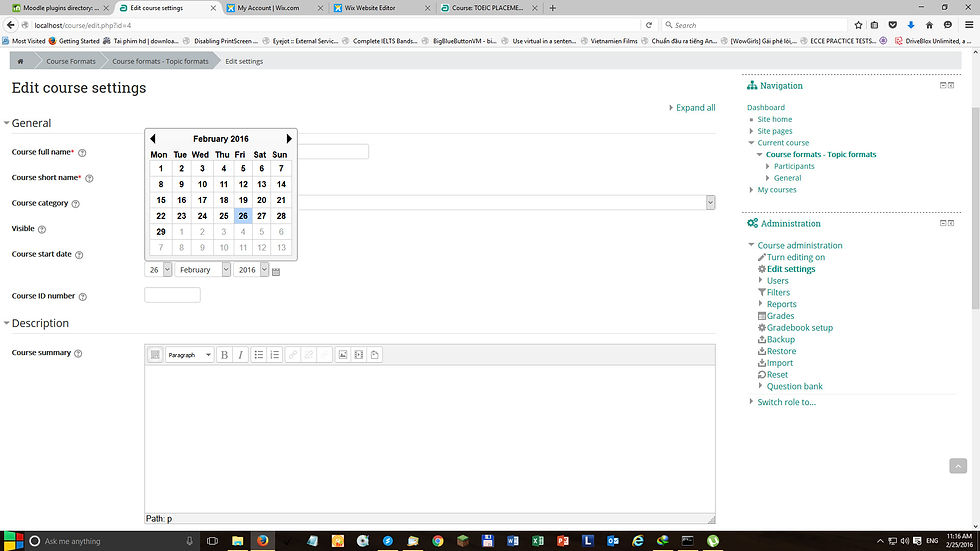Open help for Course summary
The image size is (980, 551).
point(78,354)
